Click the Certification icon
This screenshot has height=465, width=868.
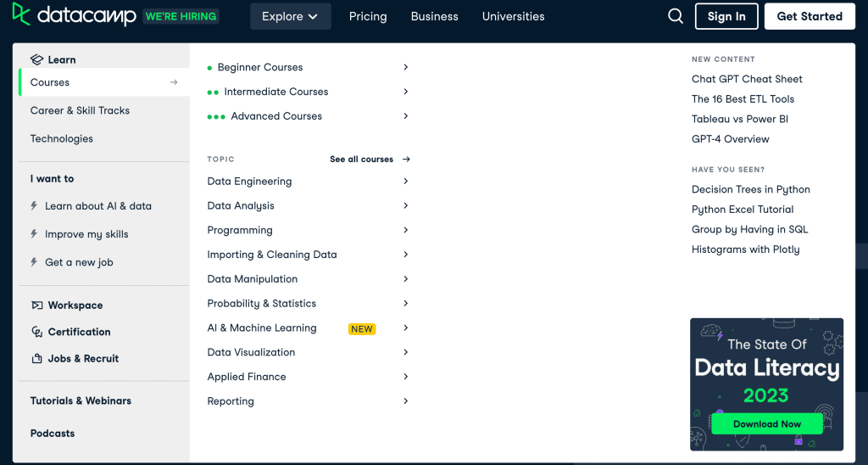point(37,332)
